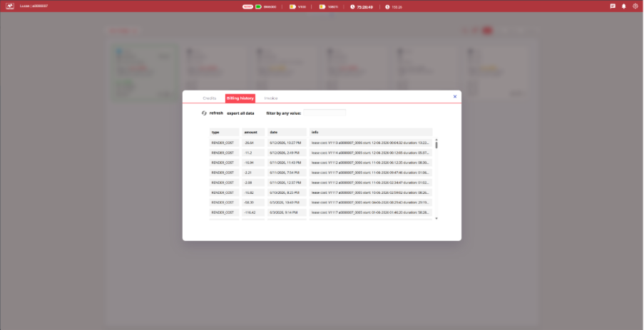The height and width of the screenshot is (330, 644).
Task: Click the -11.2 amount cell
Action: point(253,153)
